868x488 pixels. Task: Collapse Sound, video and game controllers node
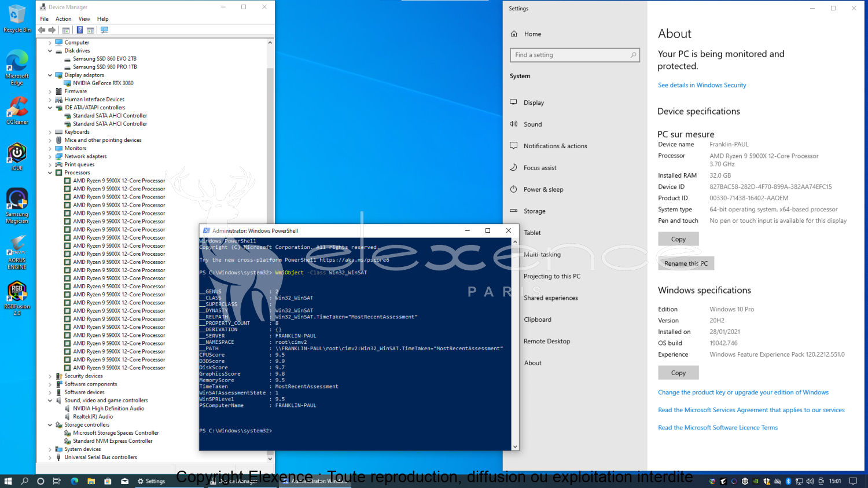tap(50, 401)
